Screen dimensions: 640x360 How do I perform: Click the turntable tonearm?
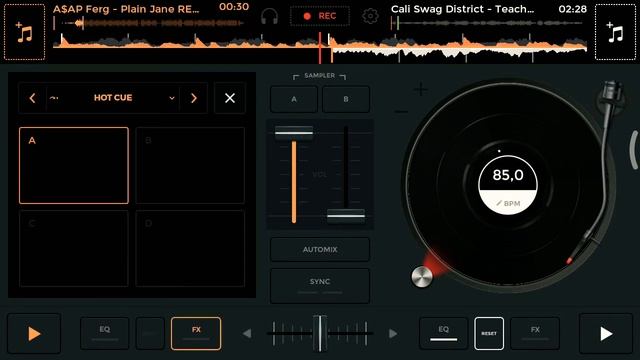pos(603,163)
